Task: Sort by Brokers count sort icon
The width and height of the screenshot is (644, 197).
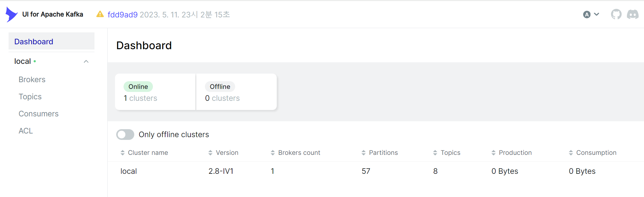Action: pos(273,153)
